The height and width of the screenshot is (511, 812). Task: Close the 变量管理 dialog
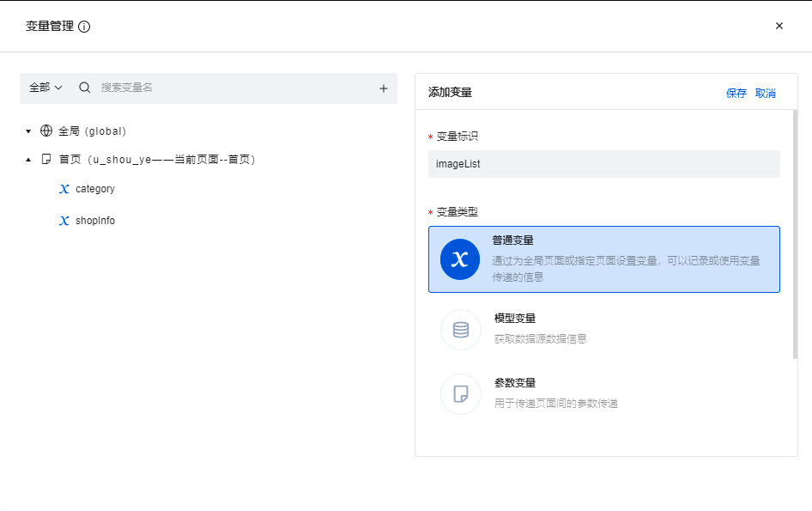[779, 26]
